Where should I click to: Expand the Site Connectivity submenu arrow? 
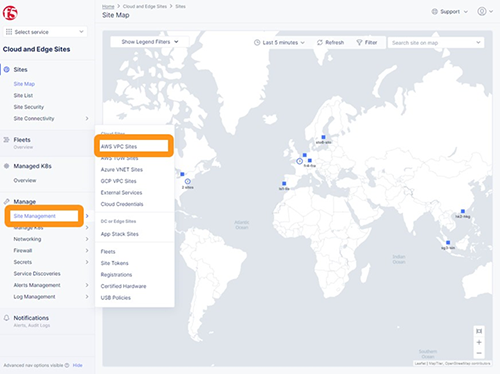coord(87,118)
